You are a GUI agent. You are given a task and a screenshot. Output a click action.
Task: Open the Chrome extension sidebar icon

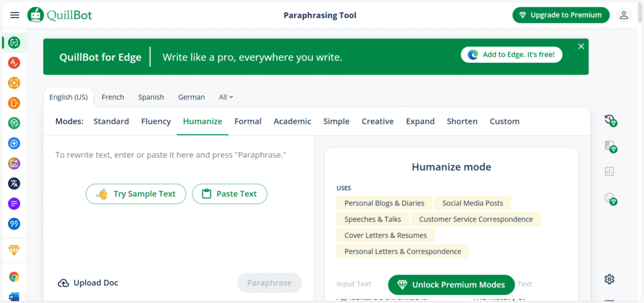[14, 277]
